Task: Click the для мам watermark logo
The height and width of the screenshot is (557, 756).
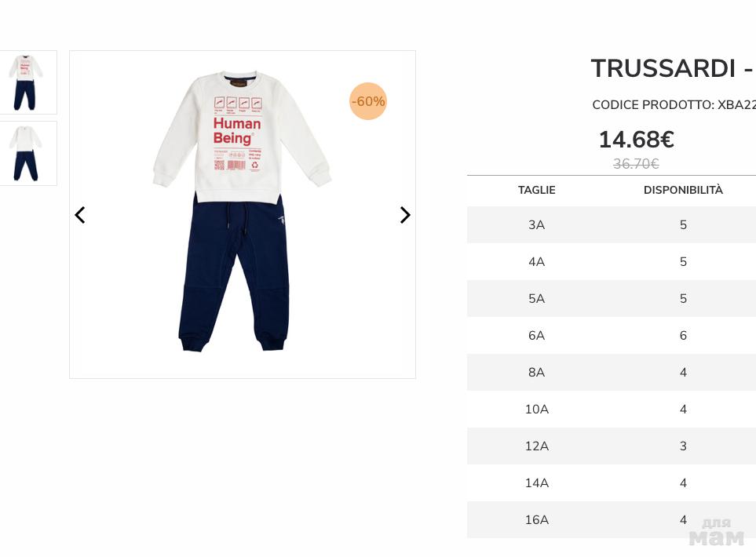Action: point(716,532)
